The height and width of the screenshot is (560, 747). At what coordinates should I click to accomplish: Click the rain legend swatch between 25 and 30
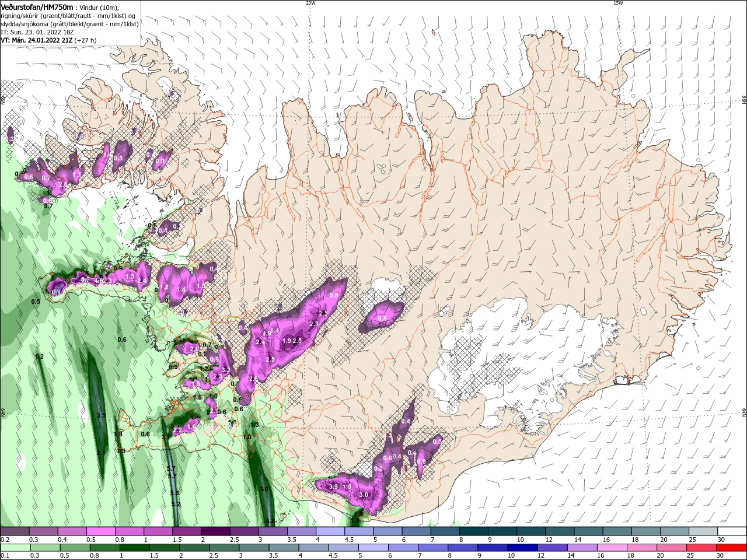[x=701, y=548]
